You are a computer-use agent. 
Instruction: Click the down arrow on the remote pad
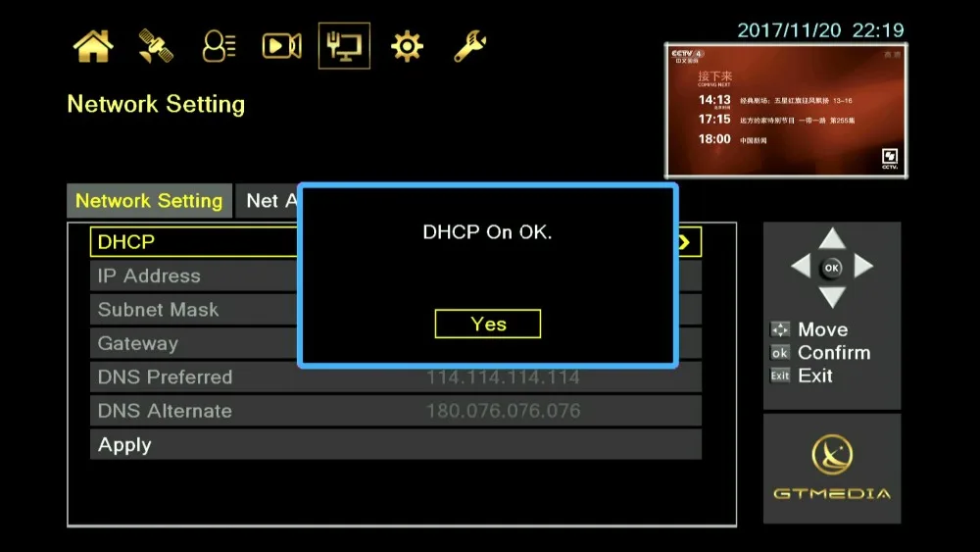[832, 296]
